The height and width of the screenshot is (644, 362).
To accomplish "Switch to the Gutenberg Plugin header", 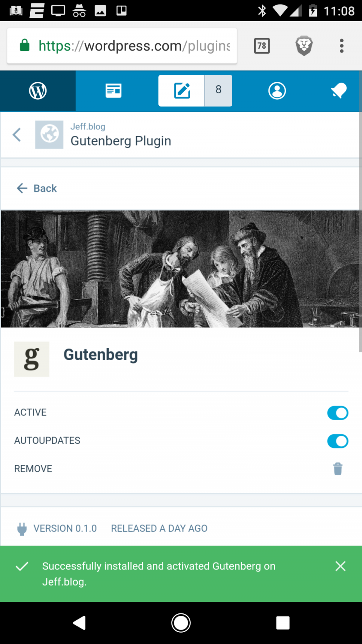I will click(121, 141).
